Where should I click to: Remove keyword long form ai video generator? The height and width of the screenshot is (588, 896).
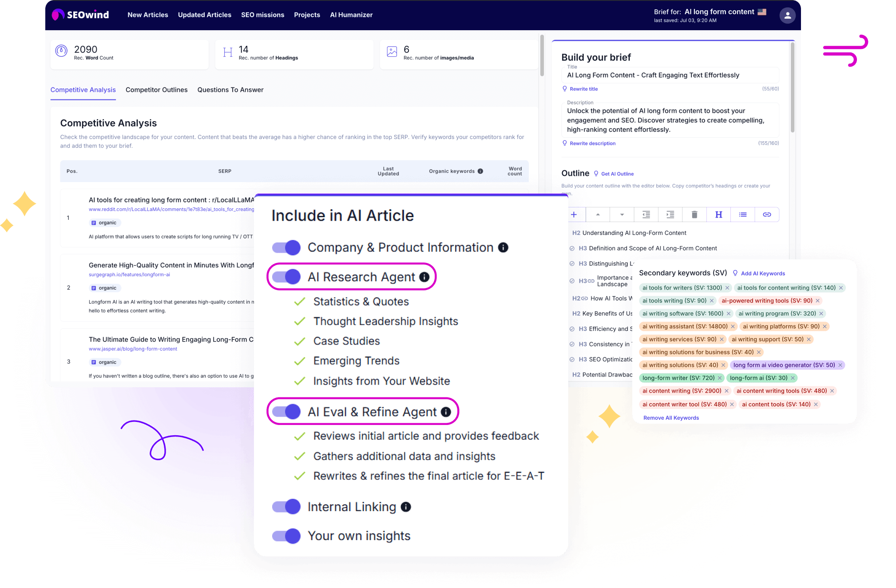pos(840,365)
